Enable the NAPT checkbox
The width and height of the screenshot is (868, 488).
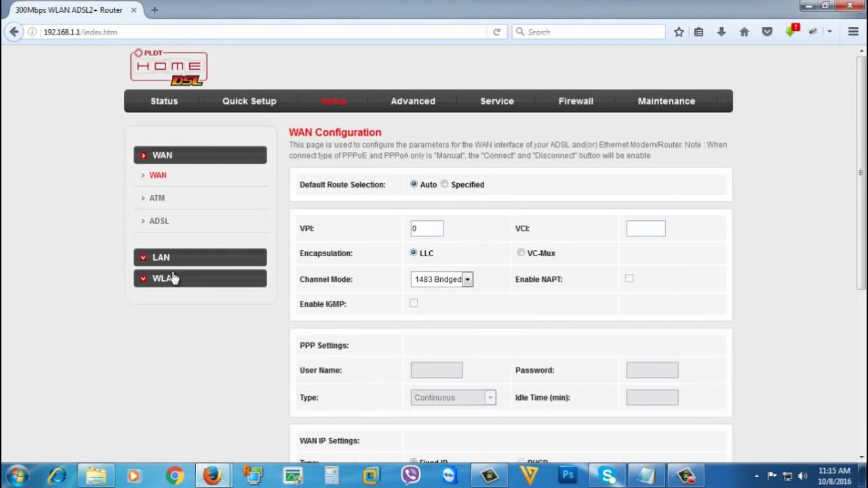pyautogui.click(x=629, y=278)
